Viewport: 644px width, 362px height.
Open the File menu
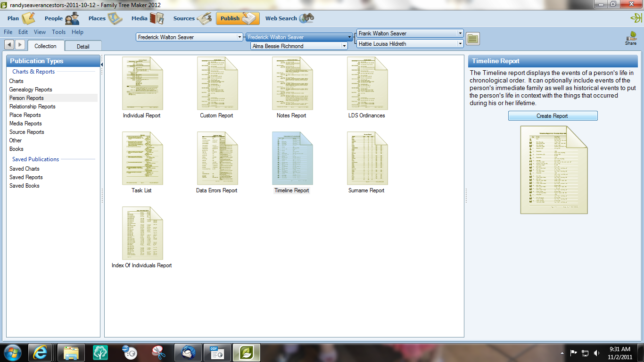pyautogui.click(x=8, y=32)
